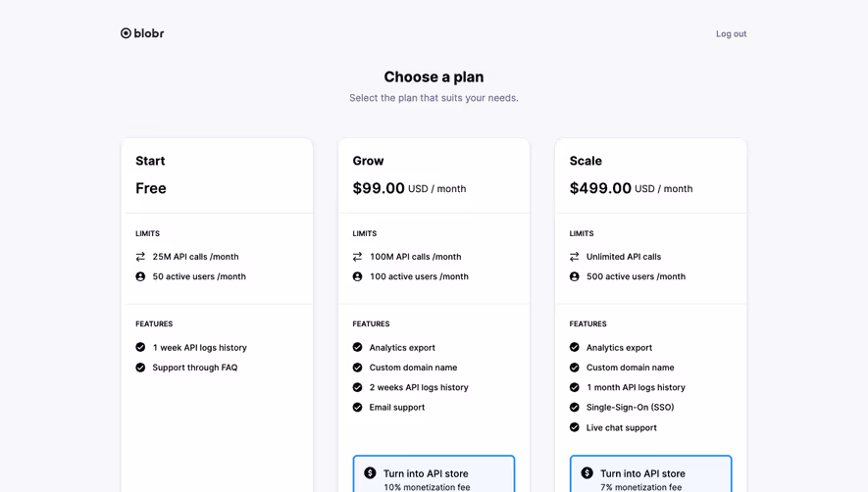The image size is (868, 492).
Task: Click Scale plan FEATURES heading
Action: [x=587, y=323]
